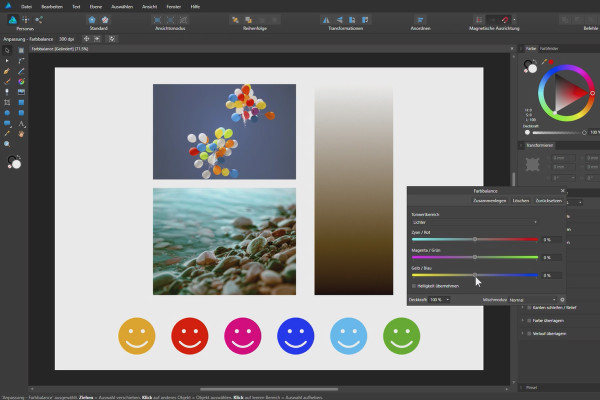
Task: Open the Datei menu
Action: coord(26,7)
